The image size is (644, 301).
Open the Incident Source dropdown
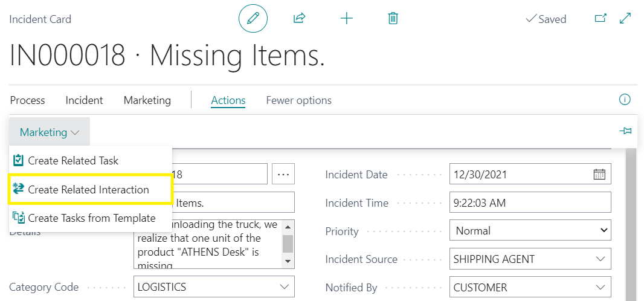[600, 259]
